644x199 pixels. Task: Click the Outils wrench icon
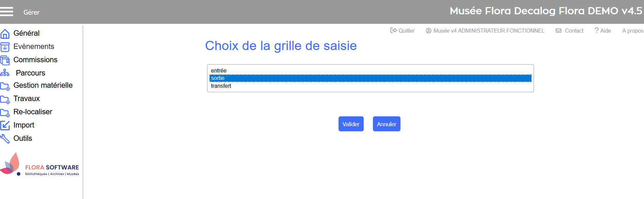[5, 138]
